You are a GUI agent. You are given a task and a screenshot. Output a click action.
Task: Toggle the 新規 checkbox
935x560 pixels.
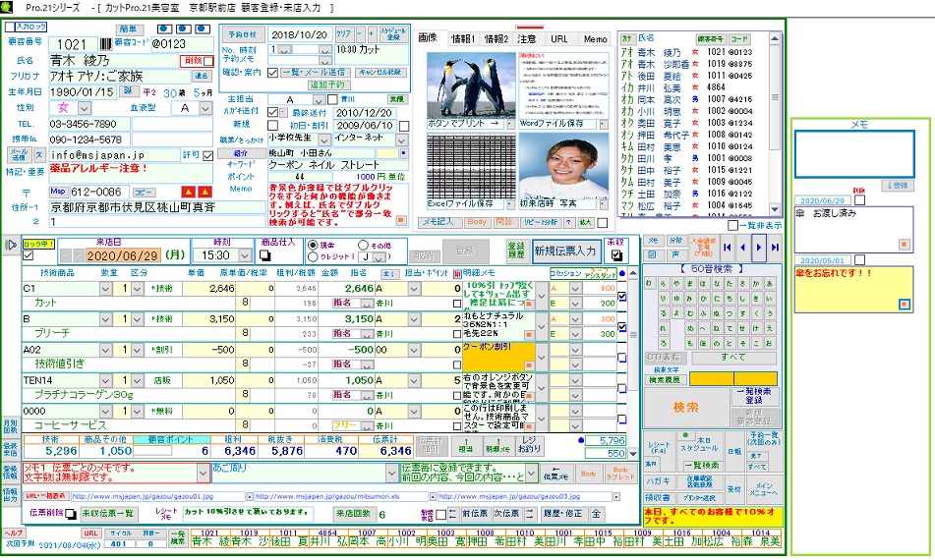pos(273,125)
